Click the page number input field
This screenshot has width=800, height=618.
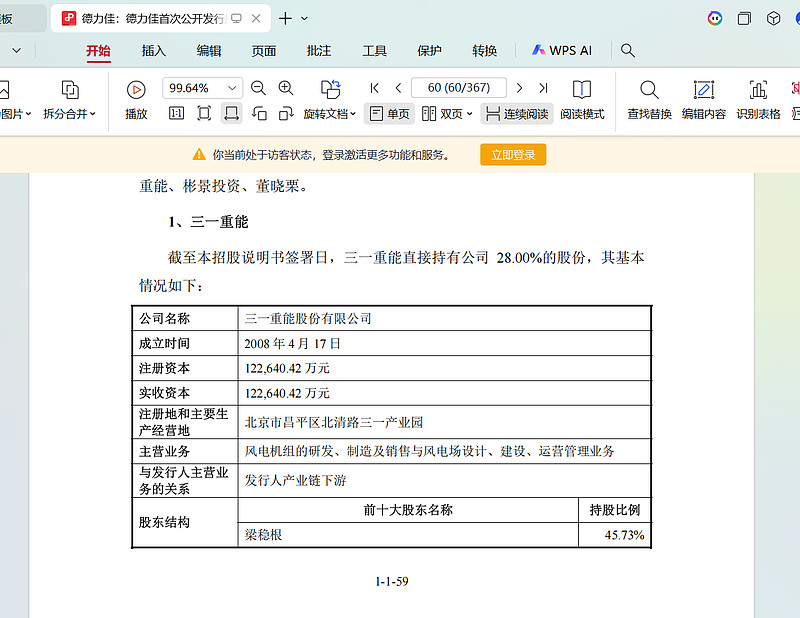point(458,88)
